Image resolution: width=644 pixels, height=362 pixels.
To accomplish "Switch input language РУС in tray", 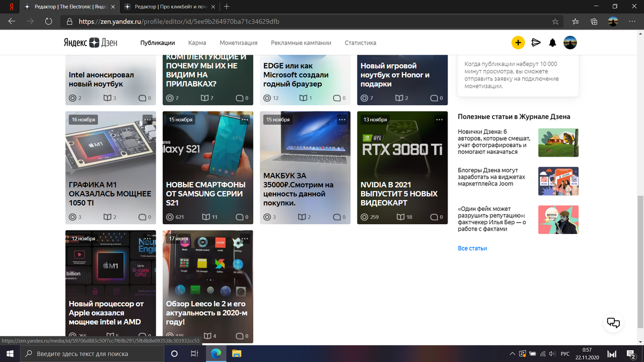I will click(x=565, y=354).
